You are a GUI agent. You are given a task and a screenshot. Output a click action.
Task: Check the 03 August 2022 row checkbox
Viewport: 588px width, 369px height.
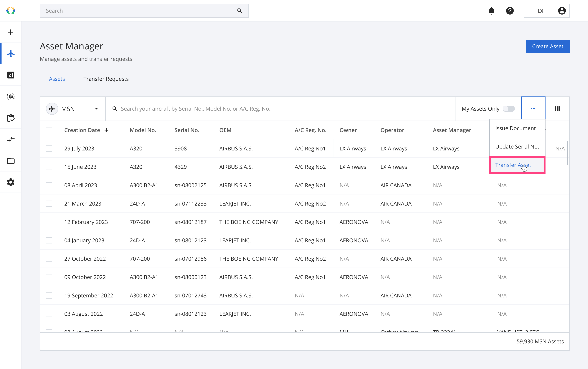pyautogui.click(x=49, y=314)
